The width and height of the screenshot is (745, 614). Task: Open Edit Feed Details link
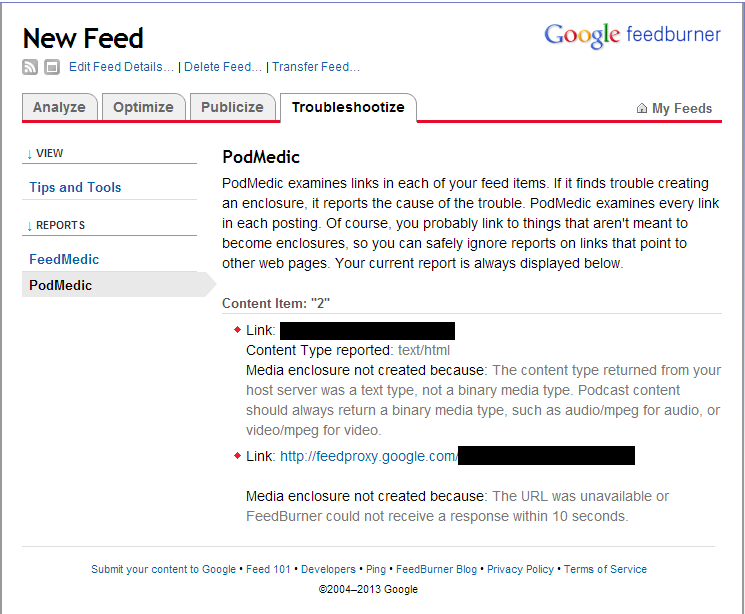[121, 67]
